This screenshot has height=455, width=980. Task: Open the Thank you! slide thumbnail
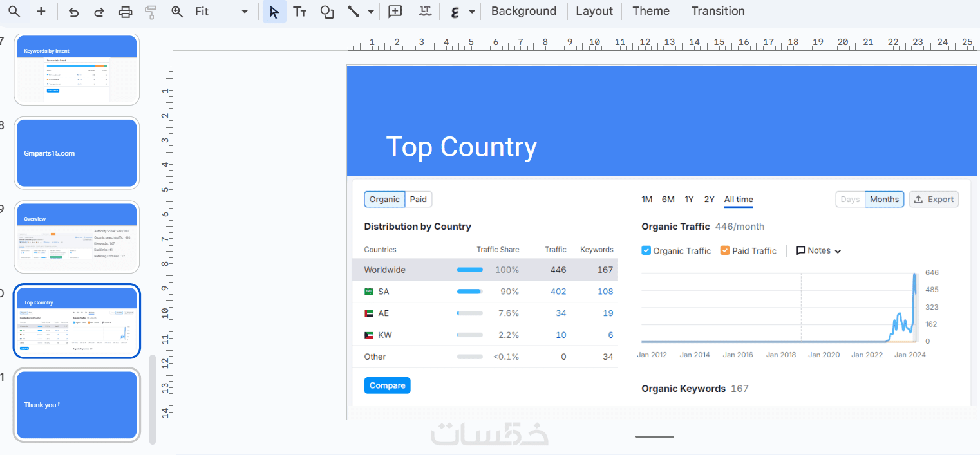coord(77,405)
